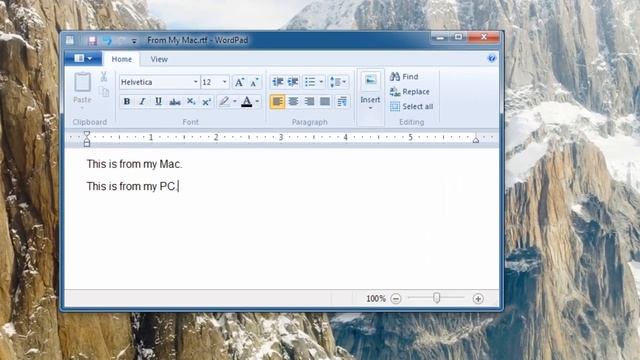Open the Line spacing dropdown
This screenshot has width=640, height=360.
(338, 82)
